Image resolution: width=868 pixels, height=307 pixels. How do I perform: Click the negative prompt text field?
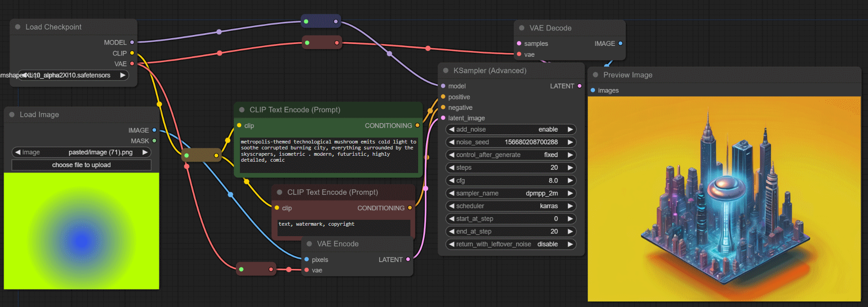(x=343, y=227)
